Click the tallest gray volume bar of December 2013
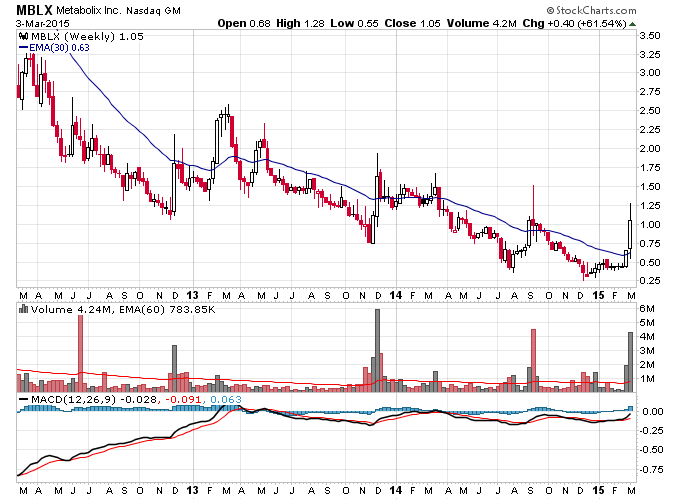680x500 pixels. click(377, 350)
